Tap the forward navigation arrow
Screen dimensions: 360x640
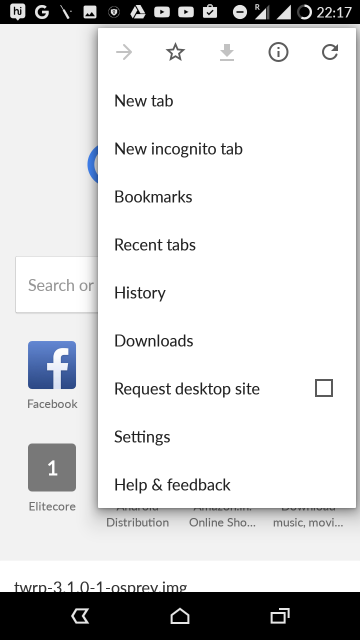124,52
